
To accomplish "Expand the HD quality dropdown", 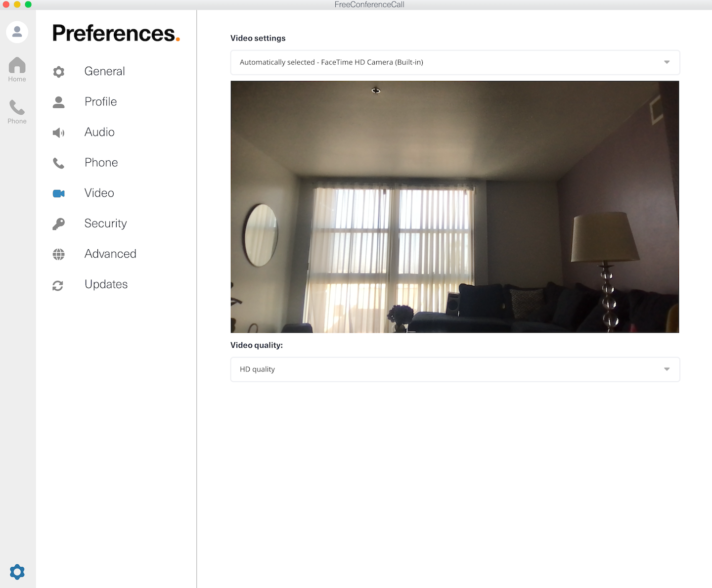I will 455,369.
